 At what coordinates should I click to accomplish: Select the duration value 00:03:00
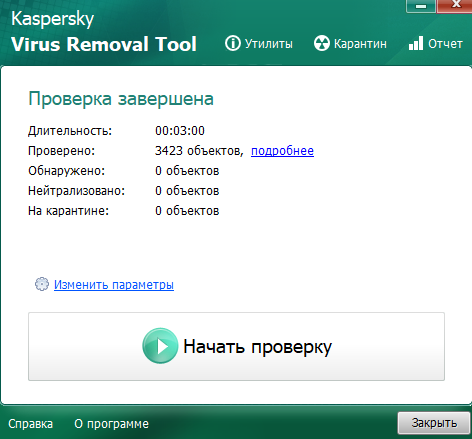pos(180,131)
